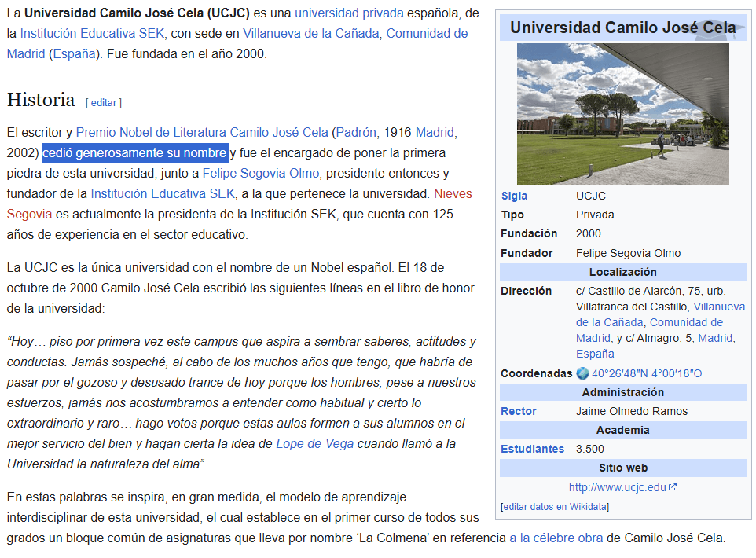Follow the 'a la célebre obra' link
Viewport: 756px width, 558px height.
pyautogui.click(x=556, y=538)
